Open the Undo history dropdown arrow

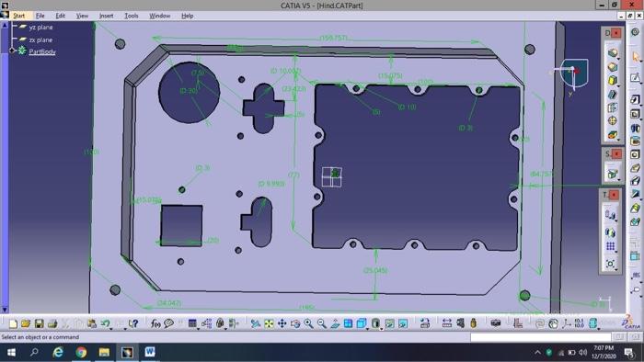[x=111, y=328]
